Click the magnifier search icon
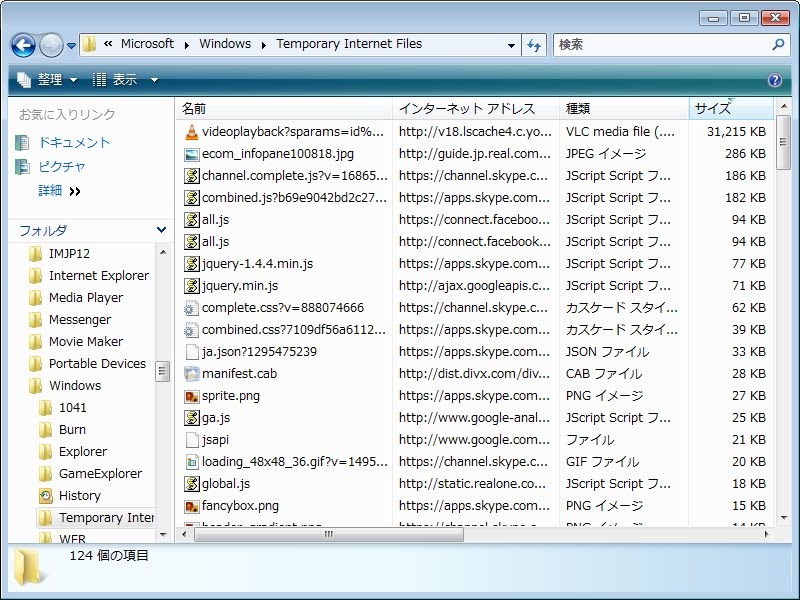 point(778,45)
